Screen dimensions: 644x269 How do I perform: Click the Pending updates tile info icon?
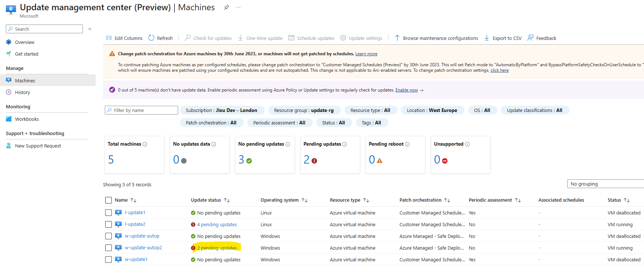pos(345,144)
